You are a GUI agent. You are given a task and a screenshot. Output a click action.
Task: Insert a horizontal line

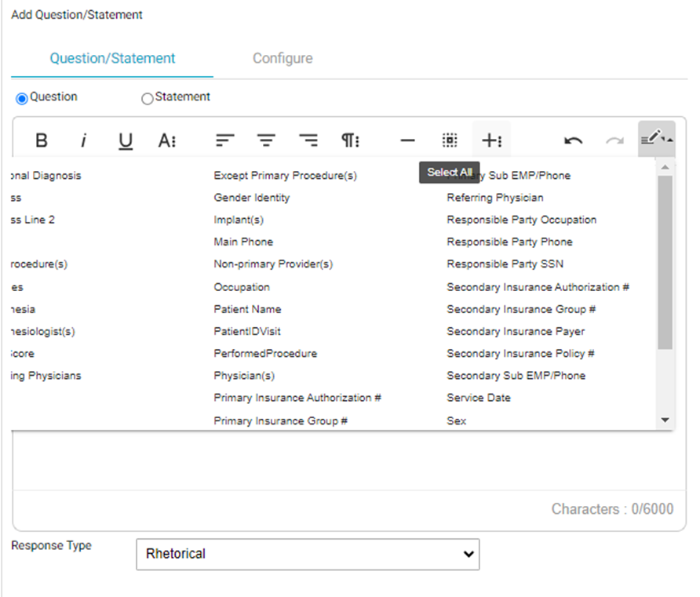point(407,140)
